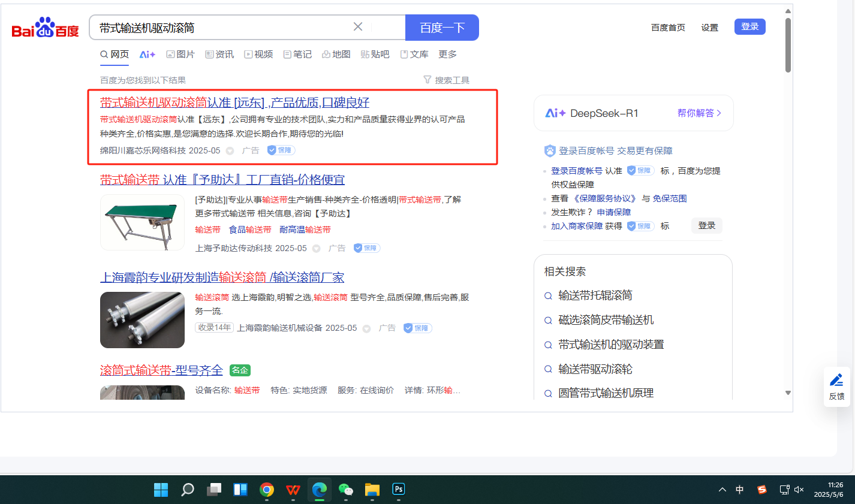Image resolution: width=855 pixels, height=504 pixels.
Task: Toggle the muted volume icon in tray
Action: [799, 490]
